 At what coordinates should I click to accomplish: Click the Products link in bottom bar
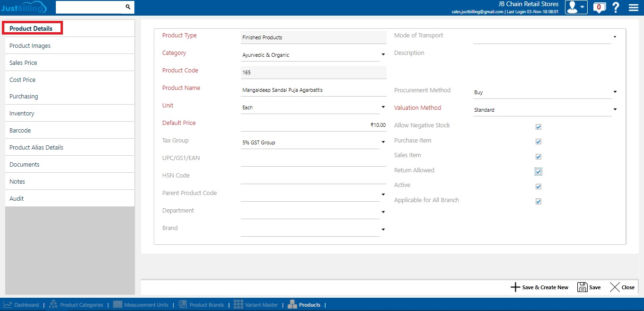click(x=310, y=305)
